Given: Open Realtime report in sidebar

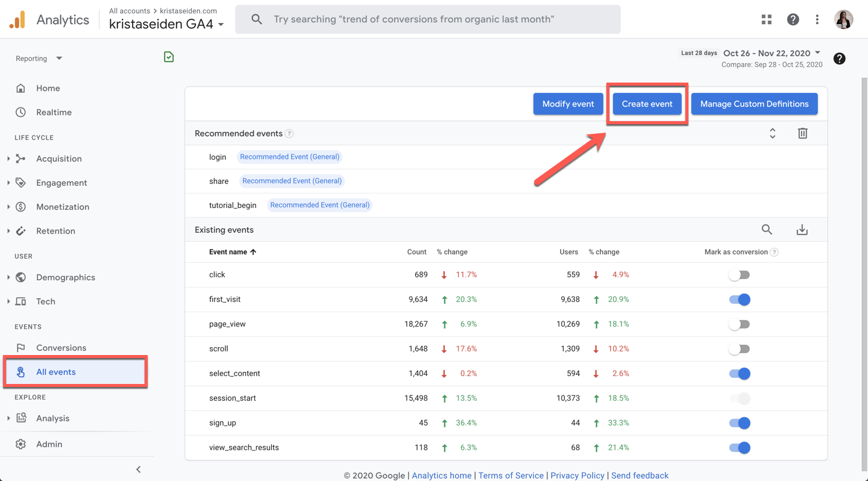Looking at the screenshot, I should (x=54, y=112).
